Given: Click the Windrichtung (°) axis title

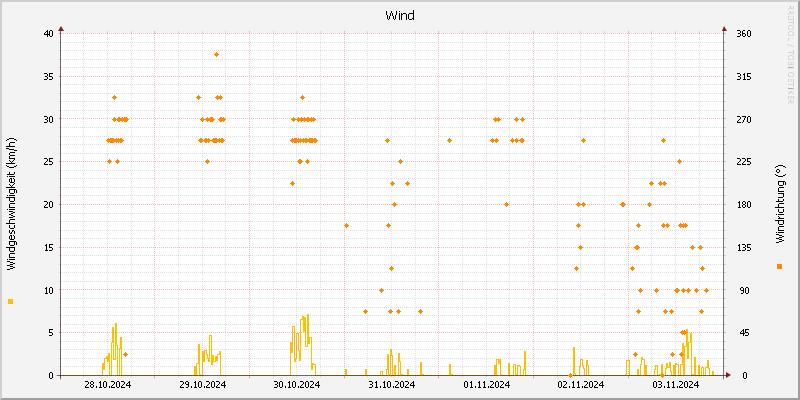Looking at the screenshot, I should [x=779, y=203].
